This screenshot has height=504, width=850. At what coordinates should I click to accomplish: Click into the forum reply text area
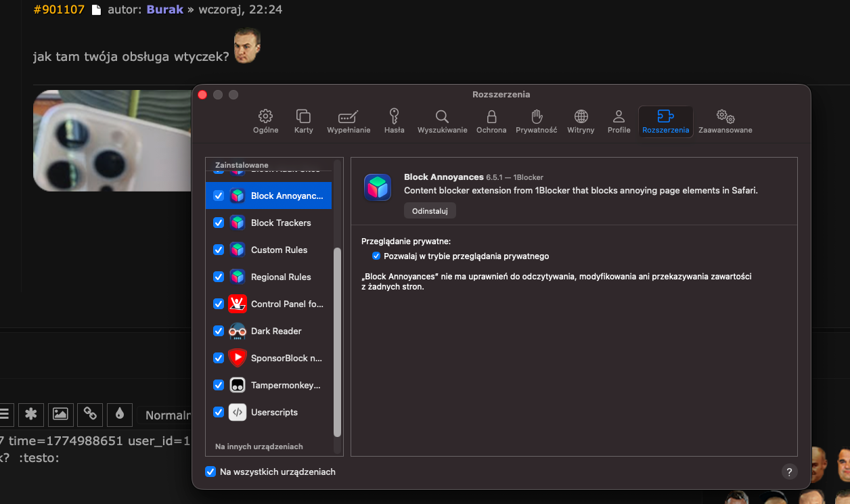click(x=95, y=465)
